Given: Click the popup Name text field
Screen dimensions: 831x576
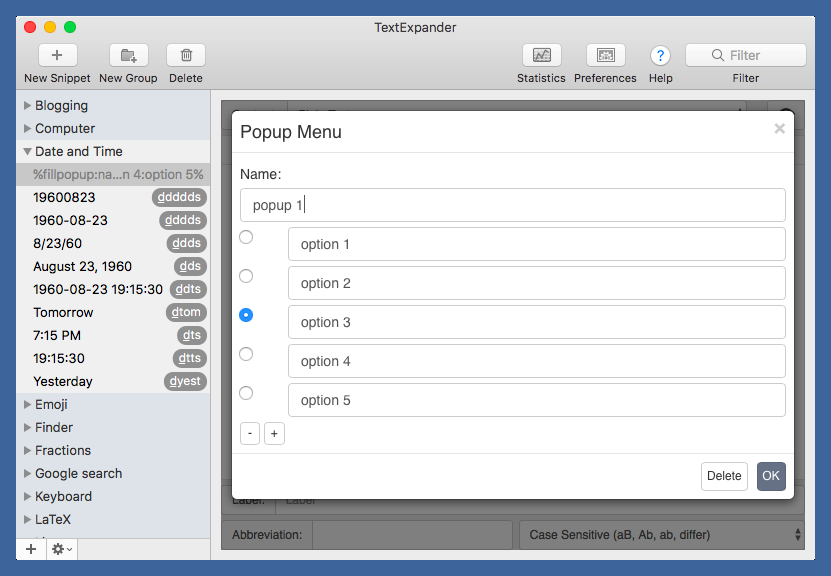Looking at the screenshot, I should pyautogui.click(x=512, y=205).
